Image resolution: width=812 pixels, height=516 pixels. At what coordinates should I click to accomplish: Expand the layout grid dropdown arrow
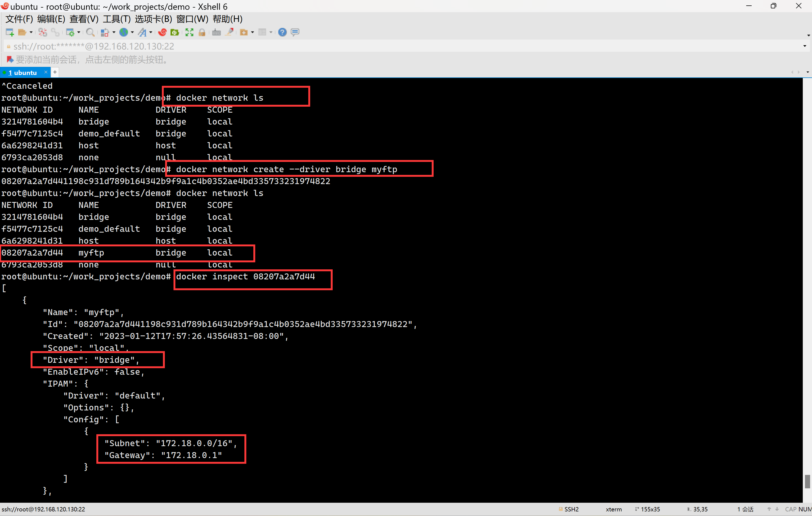point(271,32)
